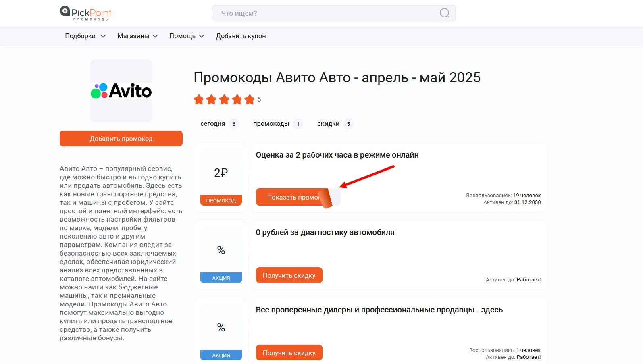
Task: Focus the "Что ищем?" search field
Action: click(334, 13)
